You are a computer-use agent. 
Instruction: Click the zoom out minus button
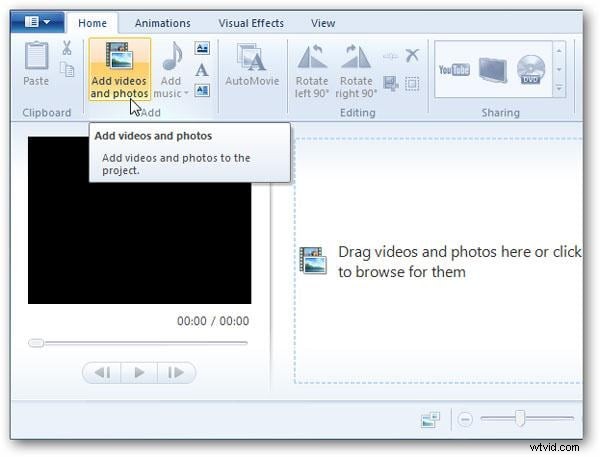coord(465,419)
